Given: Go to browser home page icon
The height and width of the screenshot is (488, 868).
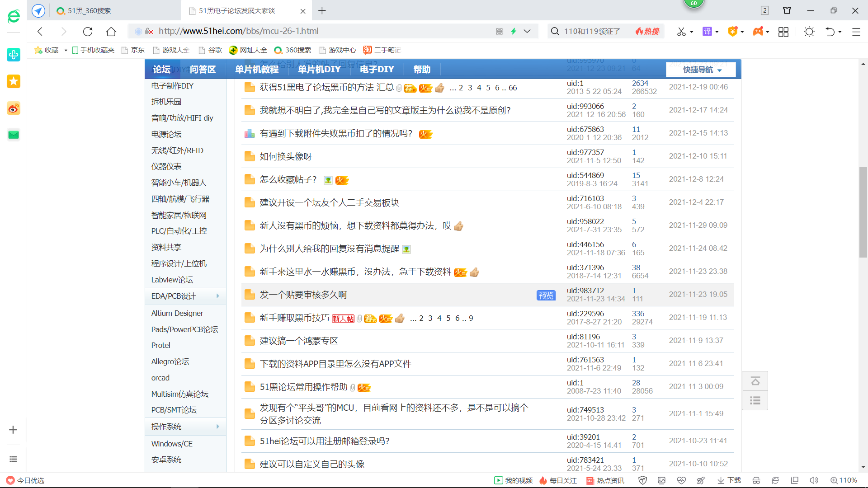Looking at the screenshot, I should [111, 31].
